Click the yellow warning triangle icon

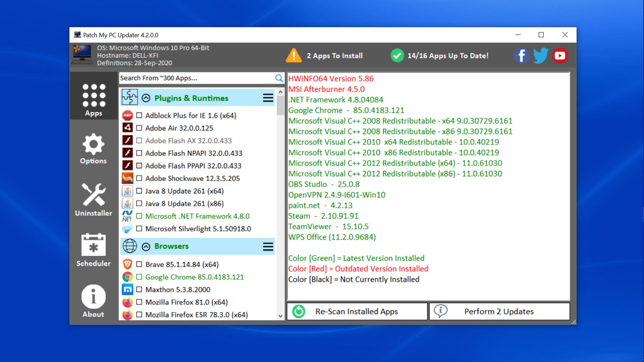tap(294, 55)
